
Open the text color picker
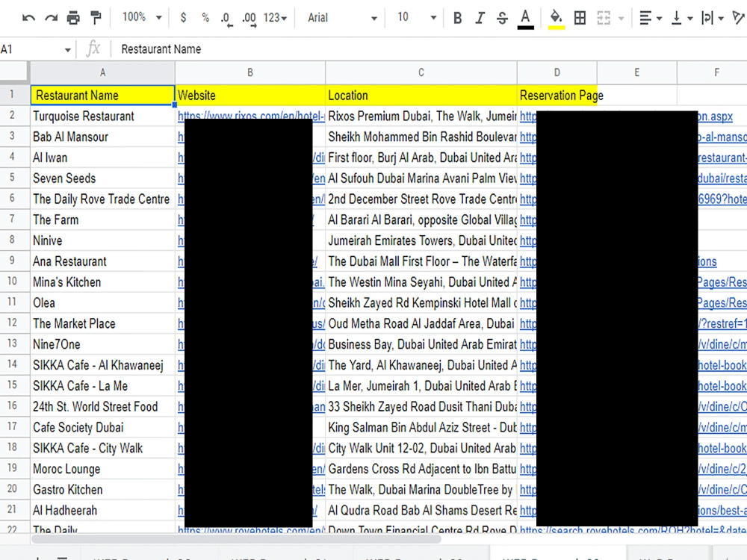pyautogui.click(x=525, y=19)
